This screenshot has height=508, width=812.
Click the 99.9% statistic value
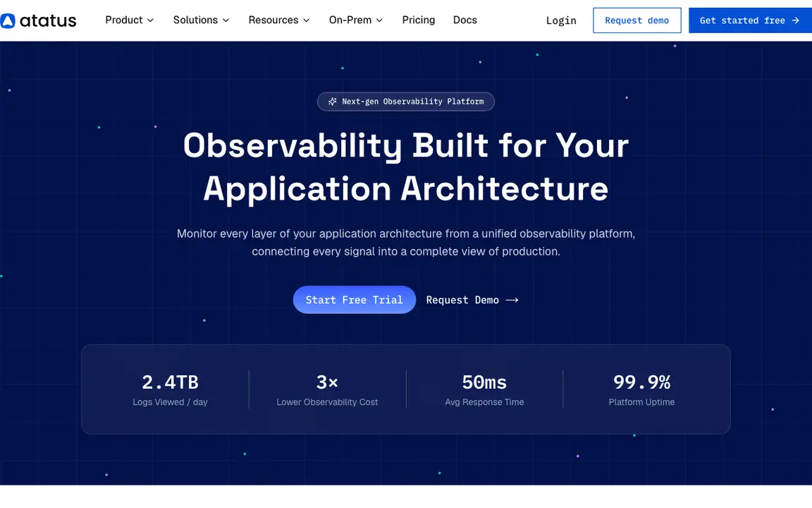(641, 382)
